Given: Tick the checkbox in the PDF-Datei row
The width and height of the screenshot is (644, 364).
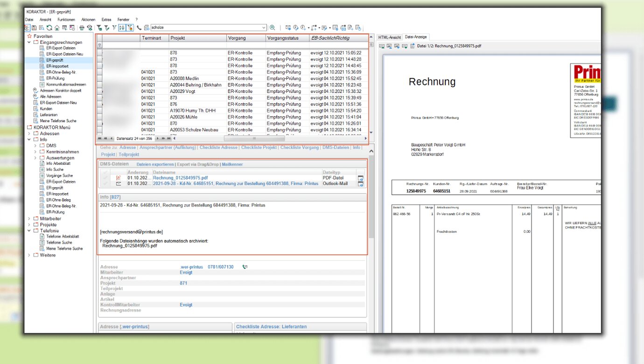Looking at the screenshot, I should click(x=105, y=178).
